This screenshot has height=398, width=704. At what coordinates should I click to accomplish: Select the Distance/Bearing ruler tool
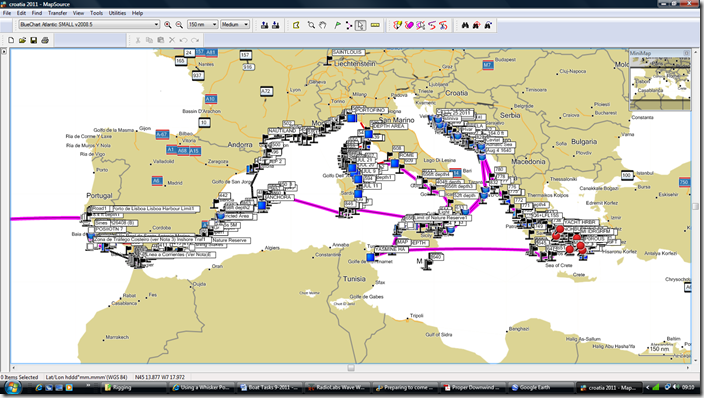click(x=375, y=25)
